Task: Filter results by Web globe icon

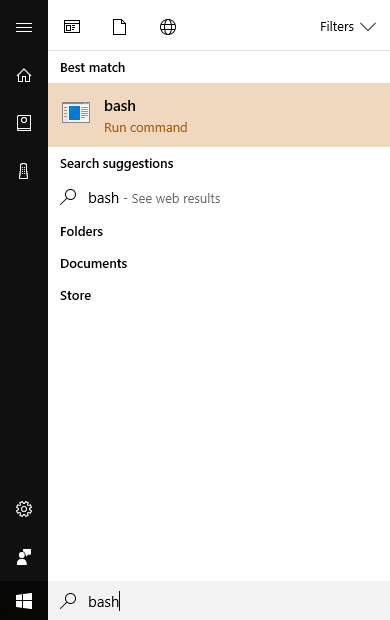Action: coord(168,27)
